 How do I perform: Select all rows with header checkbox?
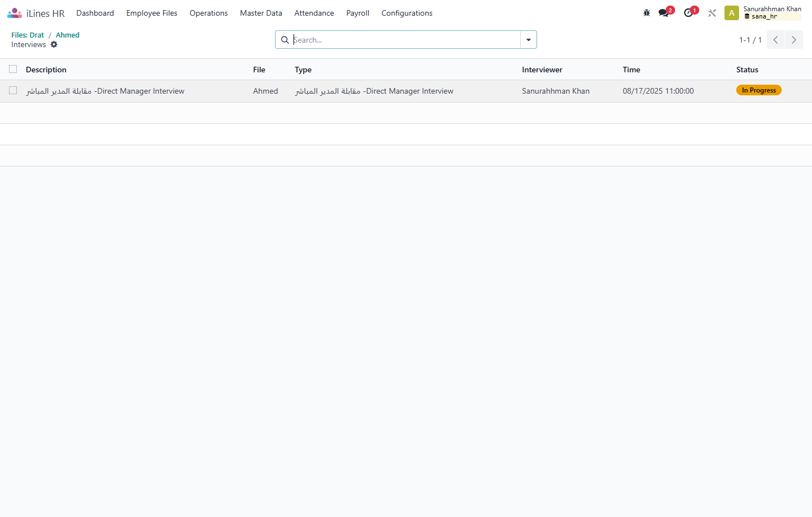[13, 69]
